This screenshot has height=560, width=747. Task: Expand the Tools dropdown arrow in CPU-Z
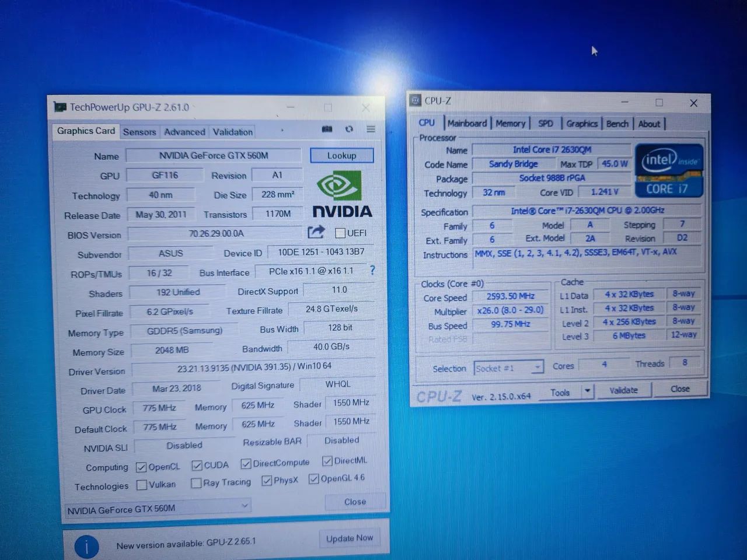[587, 391]
